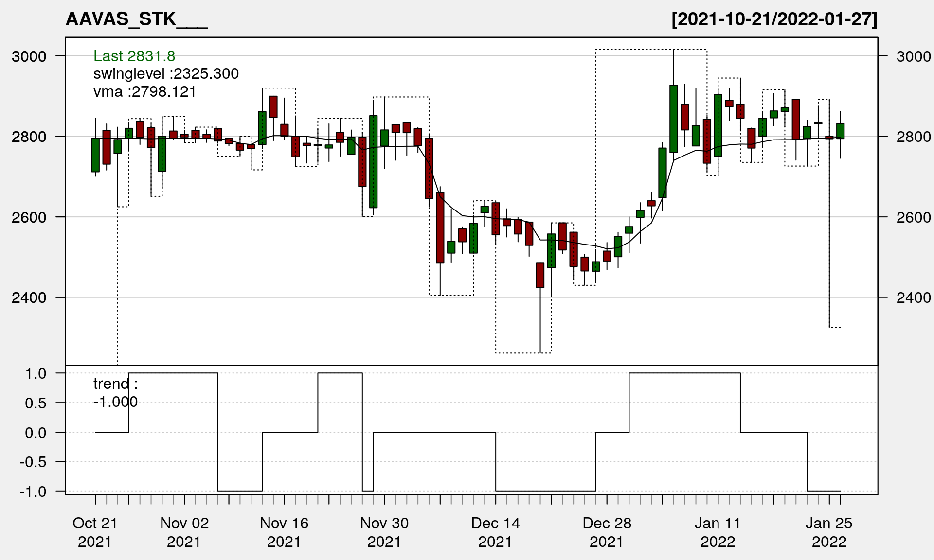The height and width of the screenshot is (560, 934).
Task: Click the swinglevel value text
Action: point(166,74)
